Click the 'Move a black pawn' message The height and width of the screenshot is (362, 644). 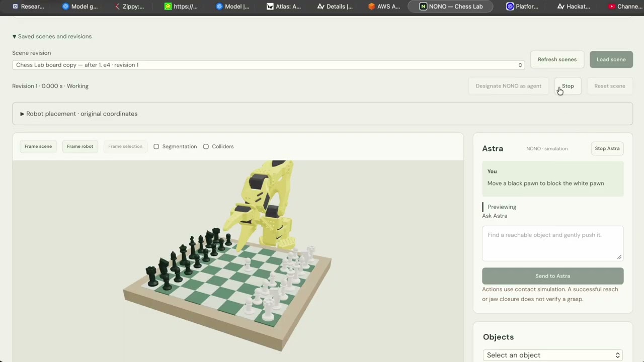(545, 184)
